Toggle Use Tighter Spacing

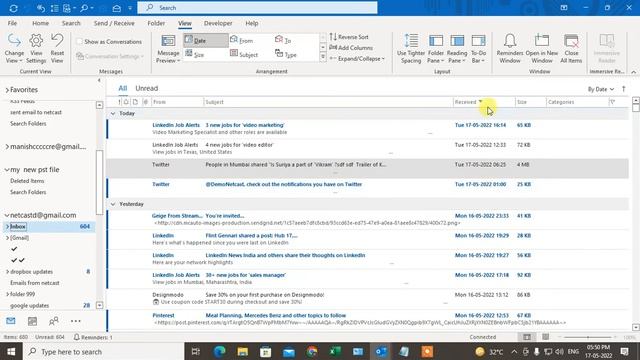pos(411,49)
